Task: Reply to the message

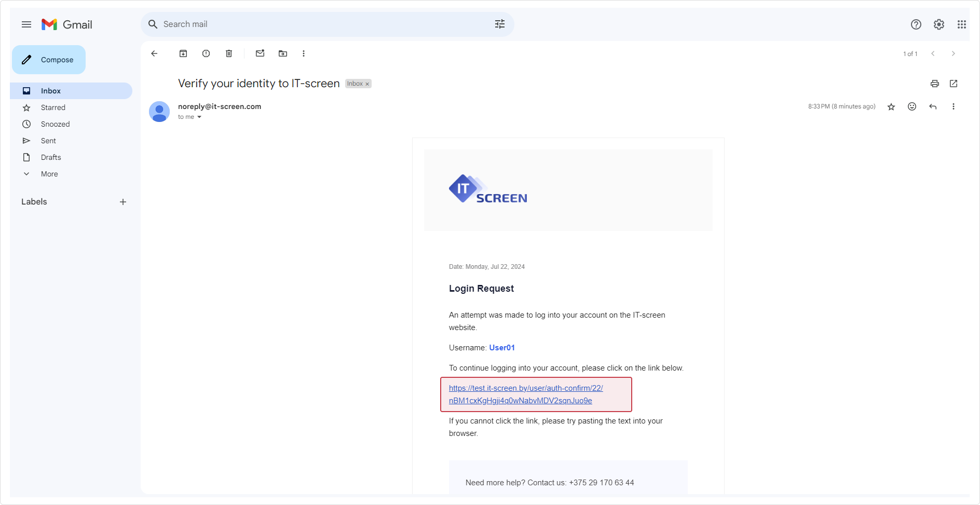Action: 933,106
